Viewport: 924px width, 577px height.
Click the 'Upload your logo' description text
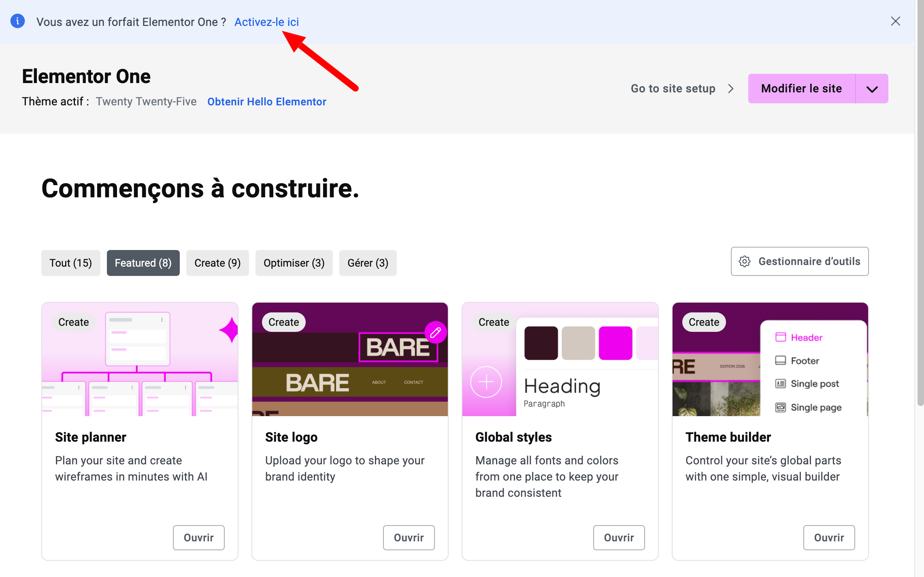(345, 468)
